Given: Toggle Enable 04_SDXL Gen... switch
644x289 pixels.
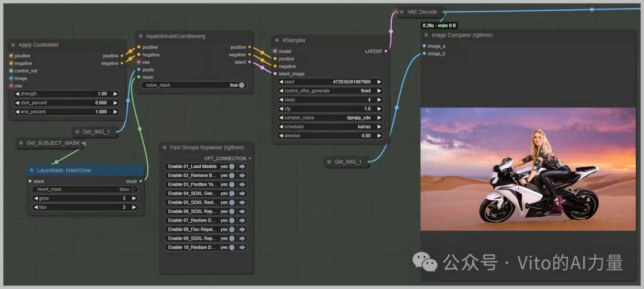Looking at the screenshot, I should pos(232,193).
